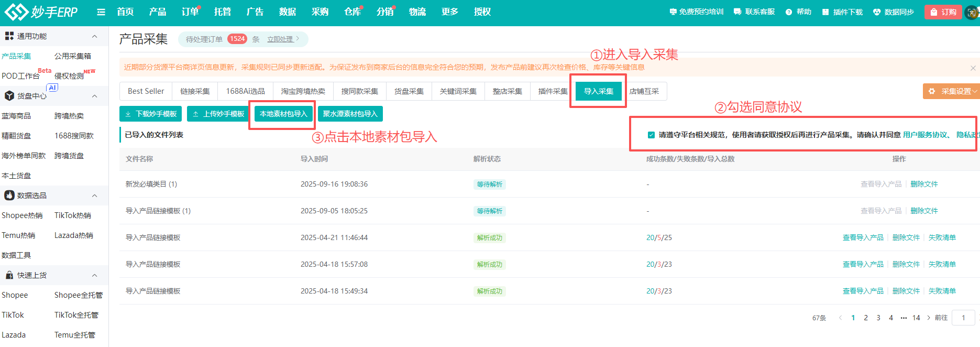This screenshot has width=980, height=347.
Task: Switch to Best Seller tab
Action: point(146,91)
